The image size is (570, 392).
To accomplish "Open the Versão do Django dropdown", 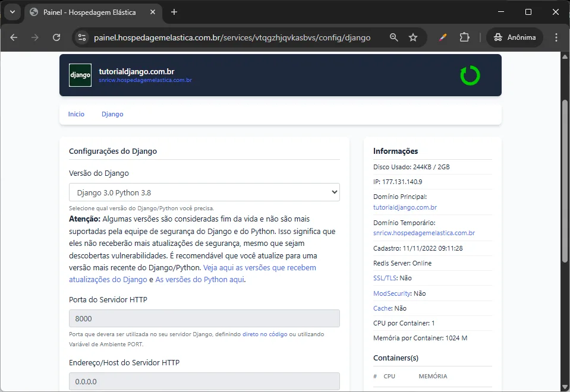I will pos(204,192).
